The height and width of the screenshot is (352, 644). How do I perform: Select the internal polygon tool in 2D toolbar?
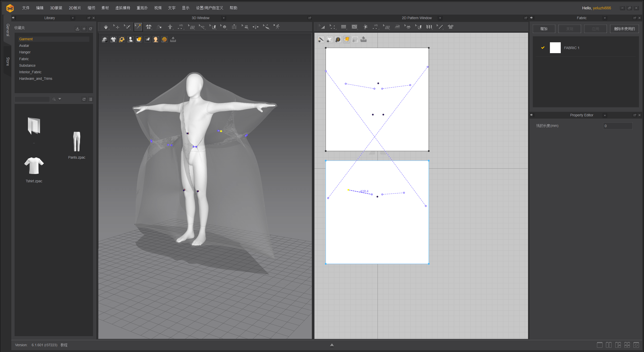[x=354, y=27]
